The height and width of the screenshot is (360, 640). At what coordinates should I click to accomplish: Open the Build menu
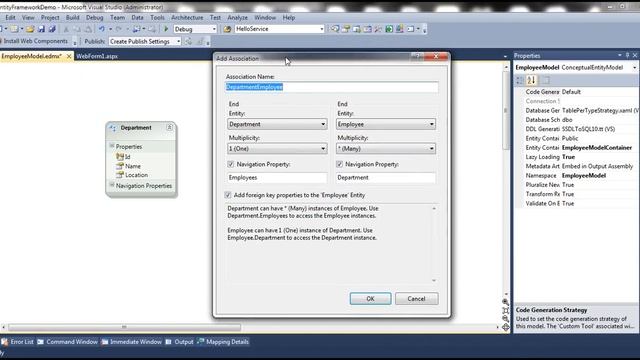[x=73, y=18]
